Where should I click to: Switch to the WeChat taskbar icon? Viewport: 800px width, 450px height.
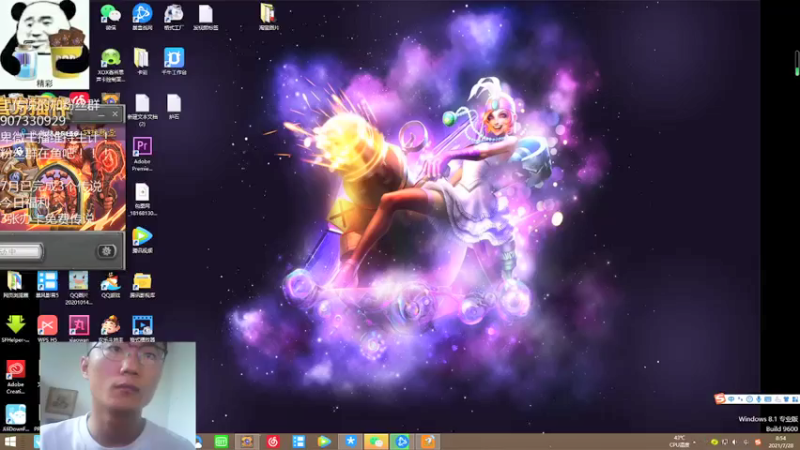click(x=376, y=442)
